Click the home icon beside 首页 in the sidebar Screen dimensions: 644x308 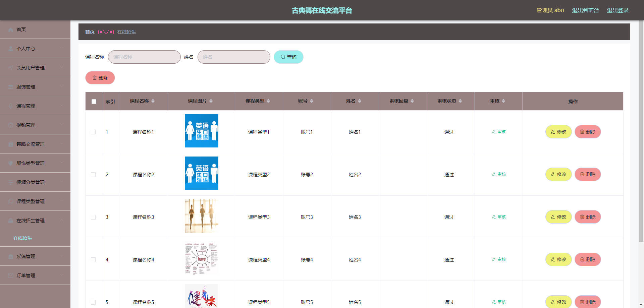pos(11,30)
